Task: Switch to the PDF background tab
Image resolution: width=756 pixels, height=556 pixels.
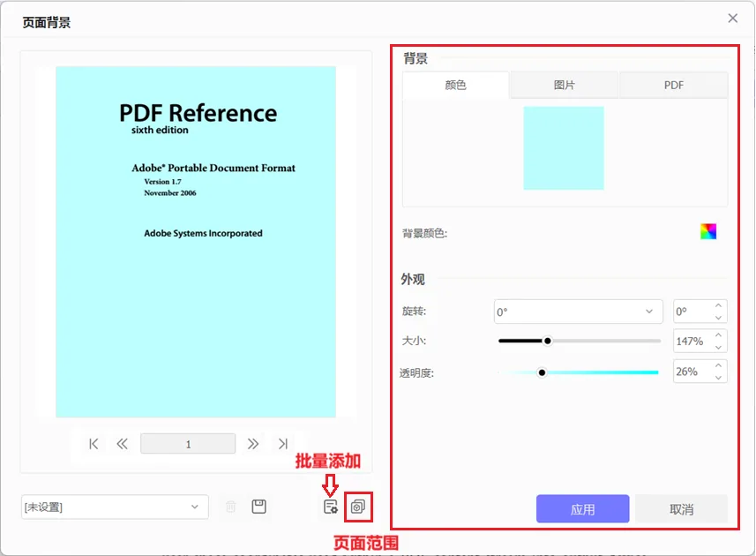Action: pyautogui.click(x=674, y=86)
